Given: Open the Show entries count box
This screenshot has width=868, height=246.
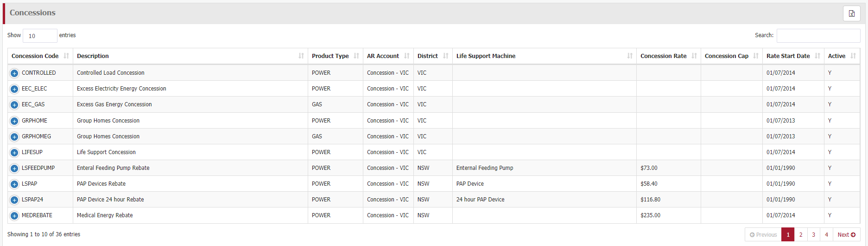Looking at the screenshot, I should pyautogui.click(x=40, y=36).
